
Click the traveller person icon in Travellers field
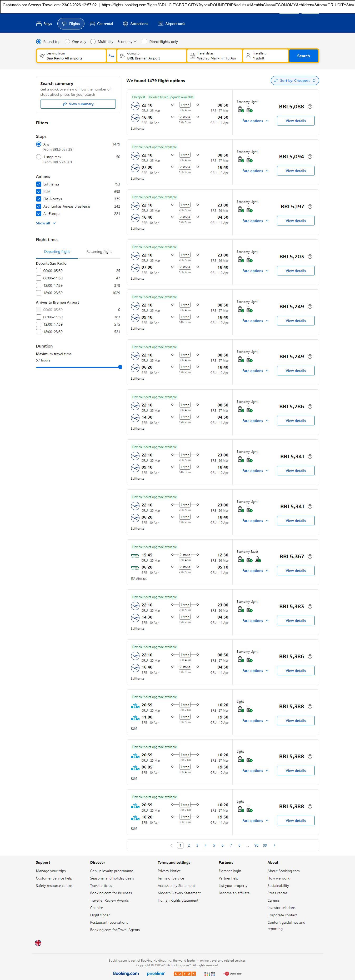(248, 56)
